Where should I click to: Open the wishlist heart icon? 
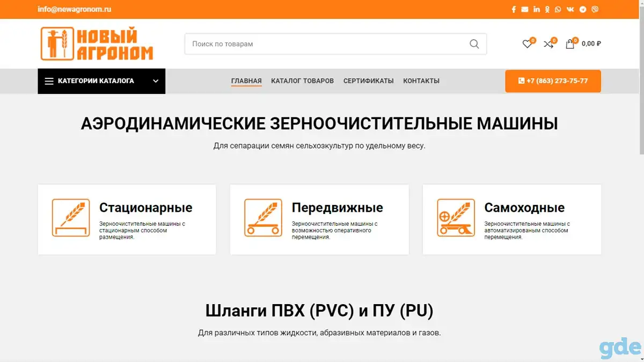coord(528,44)
